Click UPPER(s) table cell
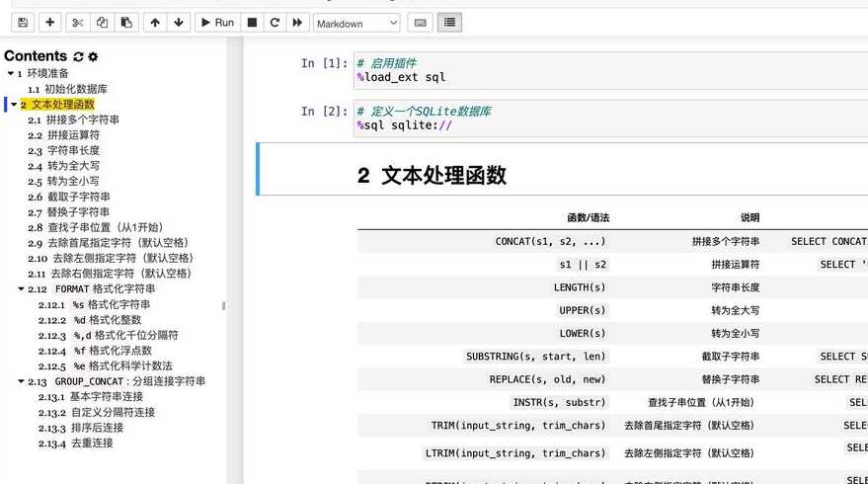The height and width of the screenshot is (484, 868). (583, 310)
